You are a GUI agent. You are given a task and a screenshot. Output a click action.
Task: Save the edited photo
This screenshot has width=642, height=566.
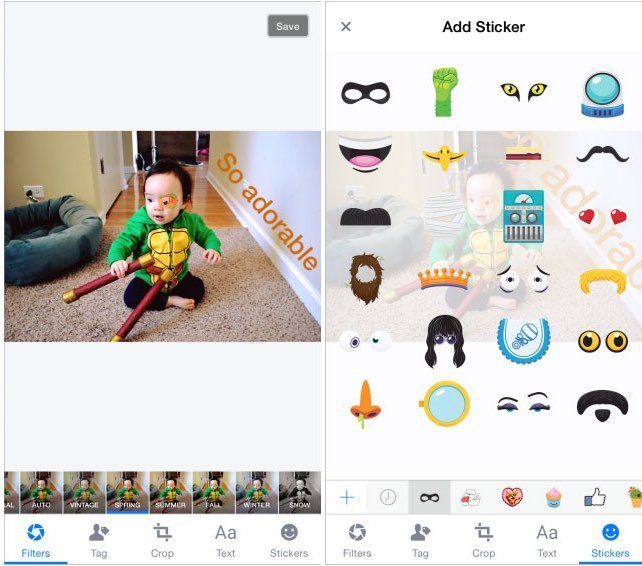[x=287, y=26]
